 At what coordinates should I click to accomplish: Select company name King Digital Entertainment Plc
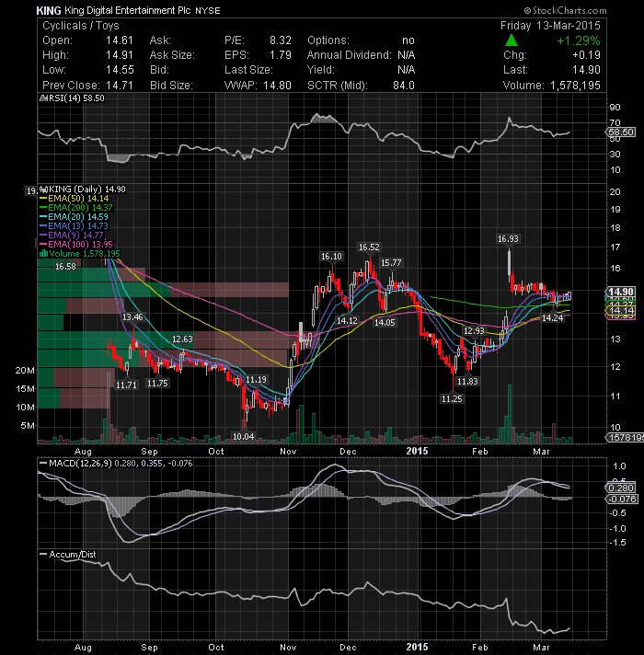pyautogui.click(x=127, y=10)
